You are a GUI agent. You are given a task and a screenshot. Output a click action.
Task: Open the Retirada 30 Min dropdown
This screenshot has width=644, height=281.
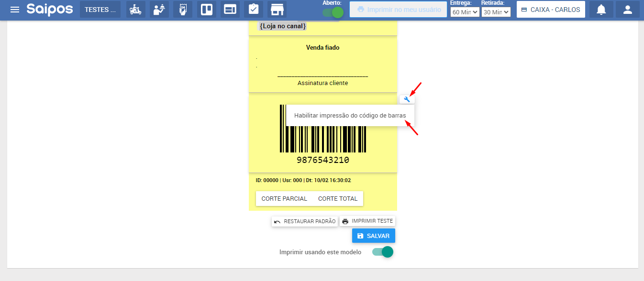point(496,12)
